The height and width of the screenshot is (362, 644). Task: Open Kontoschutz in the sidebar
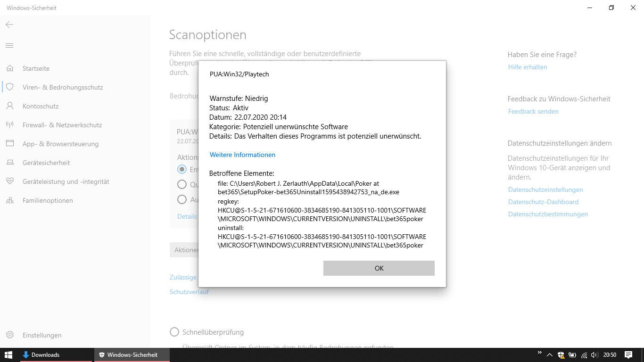[x=41, y=106]
